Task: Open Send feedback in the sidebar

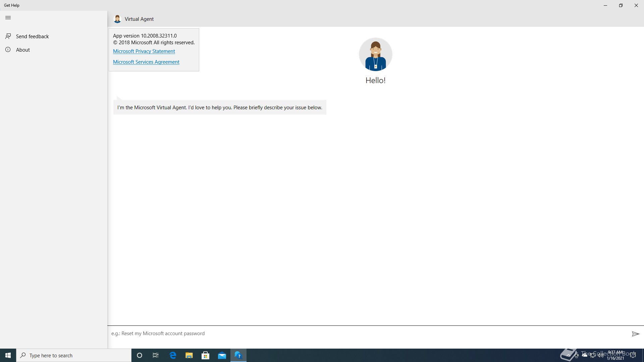Action: [x=54, y=36]
